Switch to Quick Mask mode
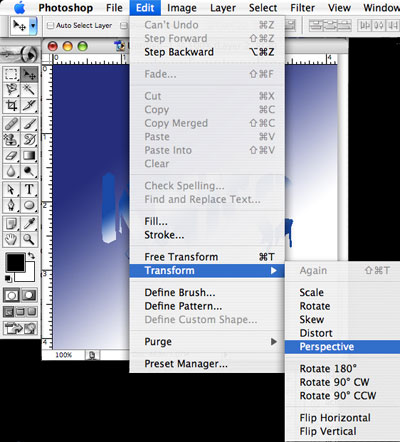This screenshot has height=442, width=400. click(29, 295)
